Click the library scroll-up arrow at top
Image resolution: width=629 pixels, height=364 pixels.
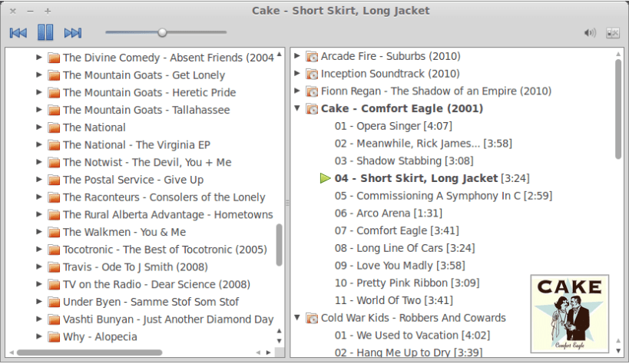[280, 54]
